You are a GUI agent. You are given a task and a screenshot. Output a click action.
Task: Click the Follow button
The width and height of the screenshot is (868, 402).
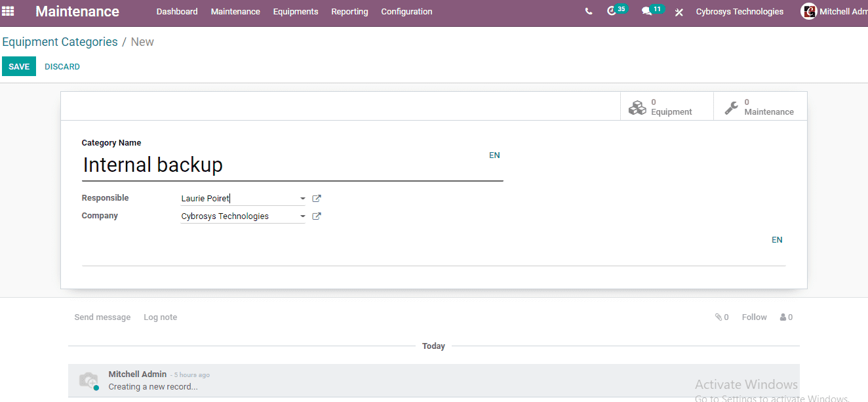pyautogui.click(x=755, y=317)
